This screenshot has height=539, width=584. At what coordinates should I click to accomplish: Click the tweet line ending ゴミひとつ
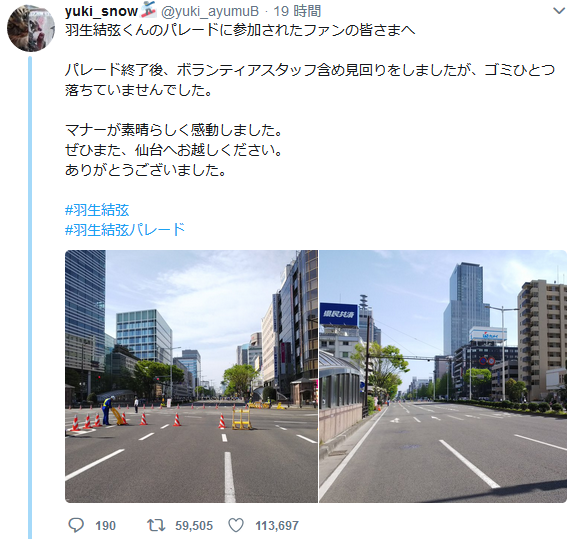tap(310, 70)
